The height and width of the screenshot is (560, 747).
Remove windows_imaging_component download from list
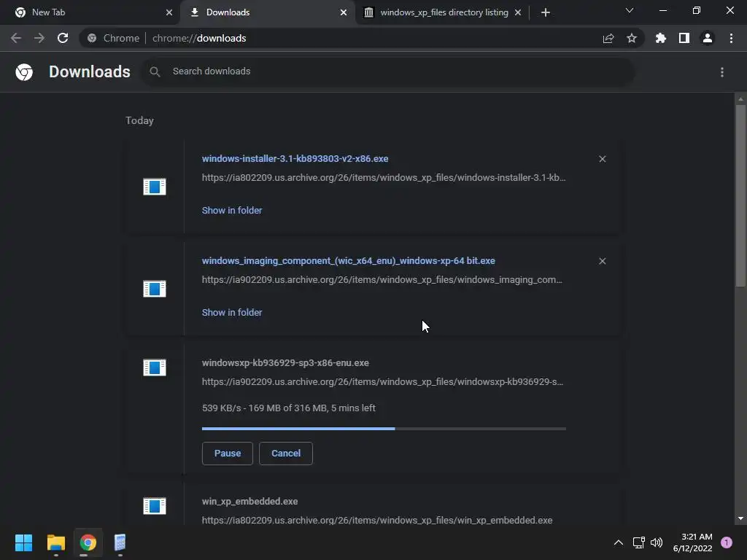click(x=602, y=261)
